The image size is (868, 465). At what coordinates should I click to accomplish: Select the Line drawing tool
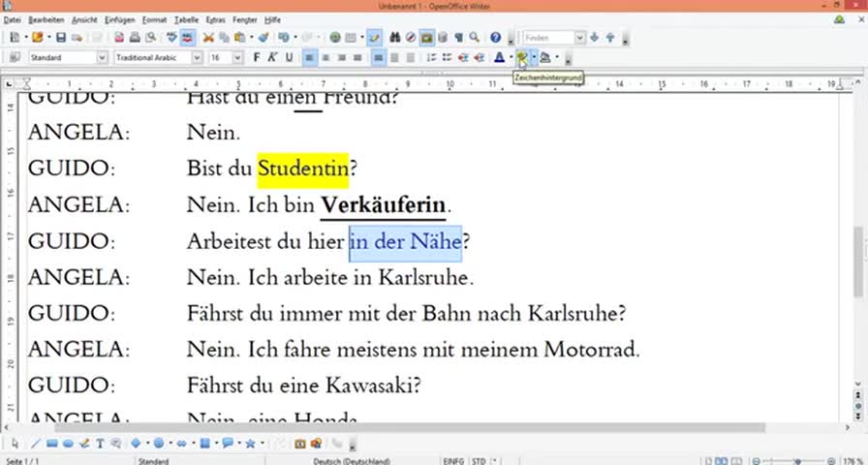(x=36, y=444)
